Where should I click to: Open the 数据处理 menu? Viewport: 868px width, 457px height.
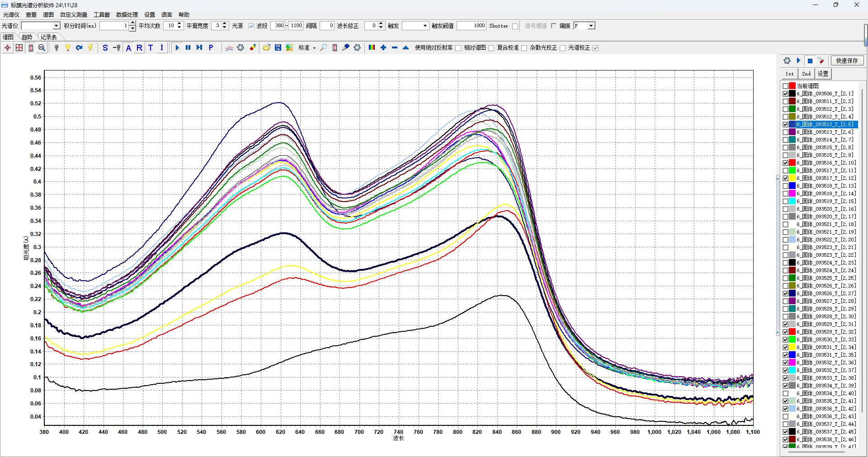coord(127,15)
